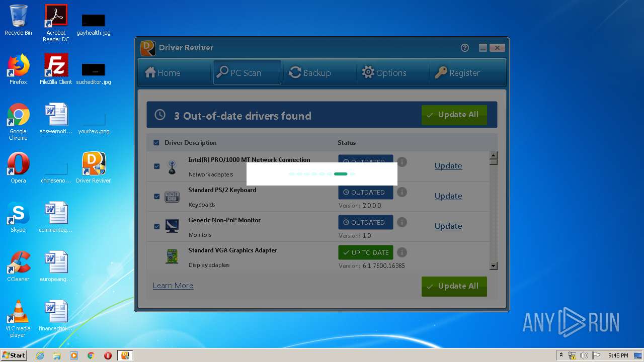
Task: Launch Opera from the taskbar
Action: tap(108, 355)
